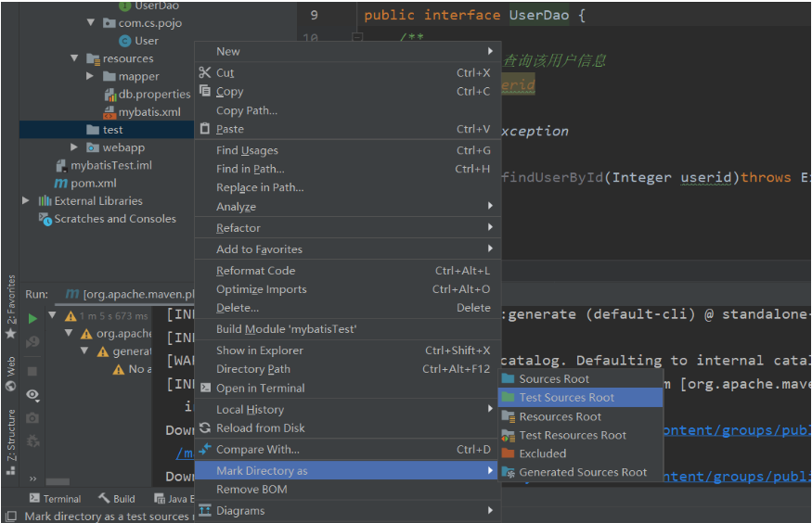Click the Copy icon in context menu
812x523 pixels.
coord(205,91)
